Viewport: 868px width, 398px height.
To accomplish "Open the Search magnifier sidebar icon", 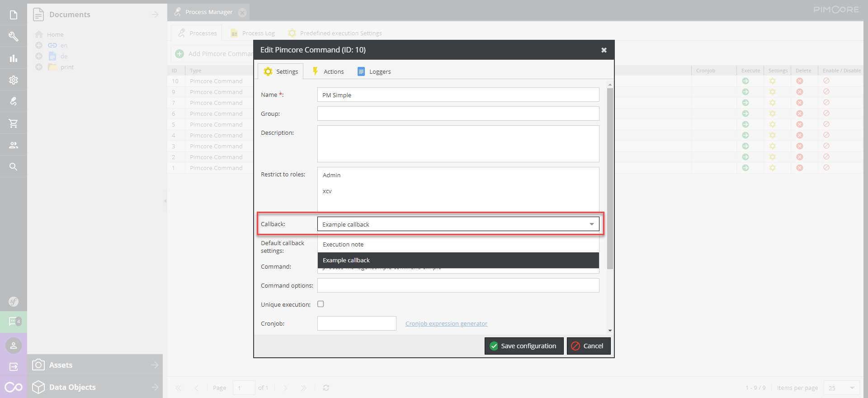I will (x=14, y=167).
